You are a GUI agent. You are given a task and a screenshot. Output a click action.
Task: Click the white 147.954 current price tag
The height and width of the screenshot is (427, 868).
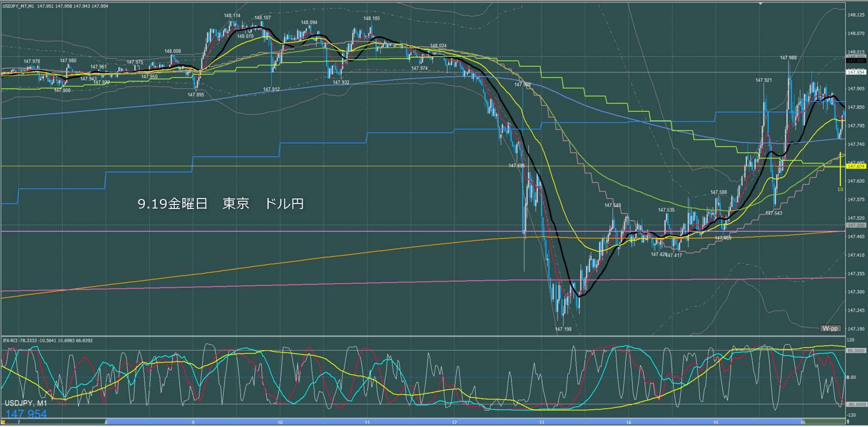coord(856,72)
